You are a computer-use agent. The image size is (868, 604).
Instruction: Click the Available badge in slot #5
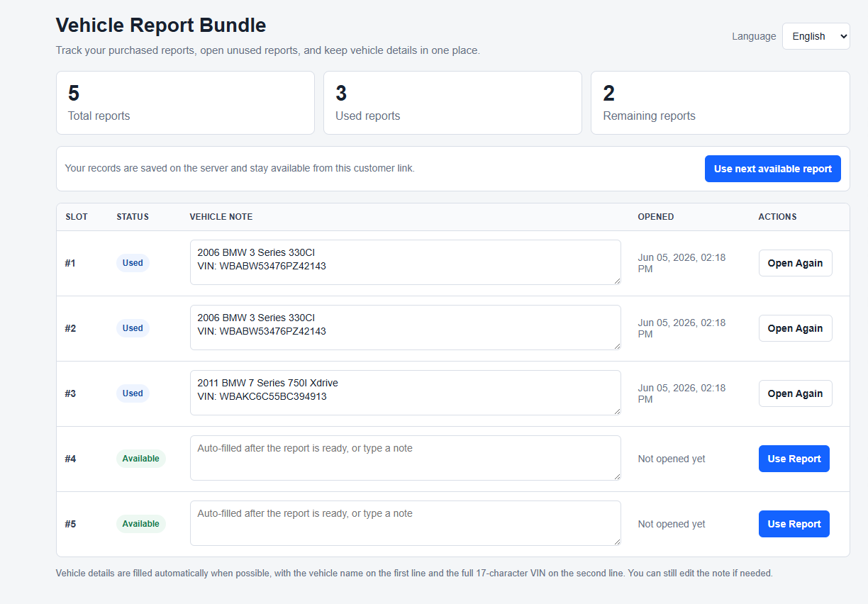140,524
